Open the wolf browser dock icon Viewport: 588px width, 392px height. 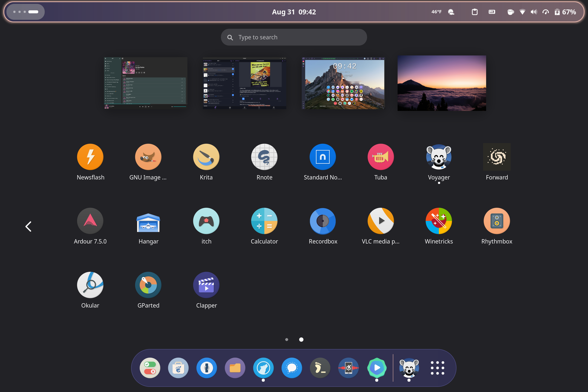(x=263, y=368)
